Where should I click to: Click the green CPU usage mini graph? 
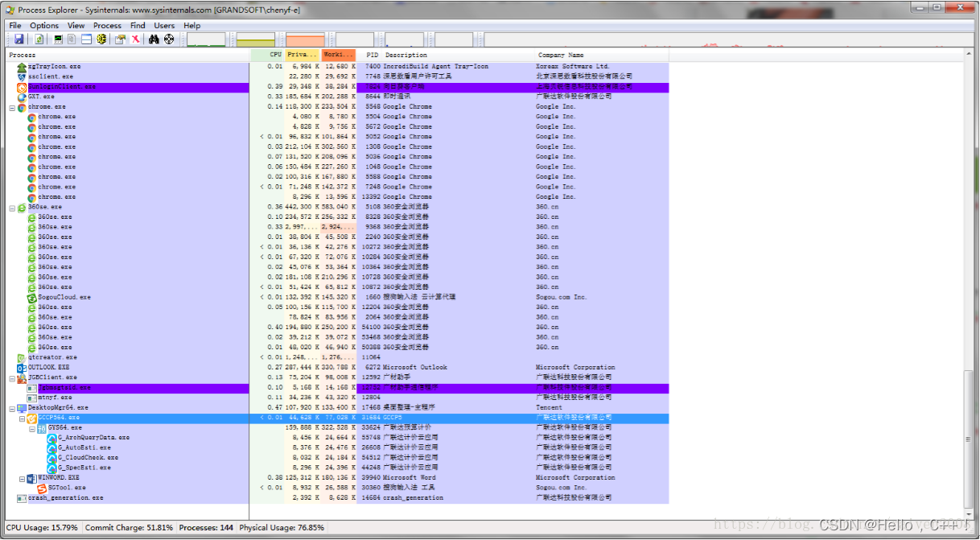206,39
